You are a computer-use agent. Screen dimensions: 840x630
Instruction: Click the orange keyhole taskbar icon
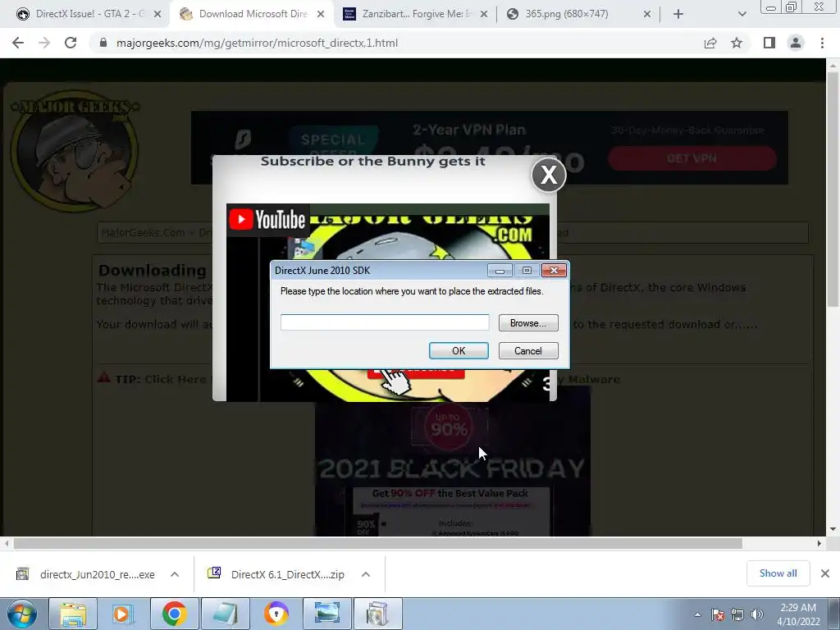[276, 614]
